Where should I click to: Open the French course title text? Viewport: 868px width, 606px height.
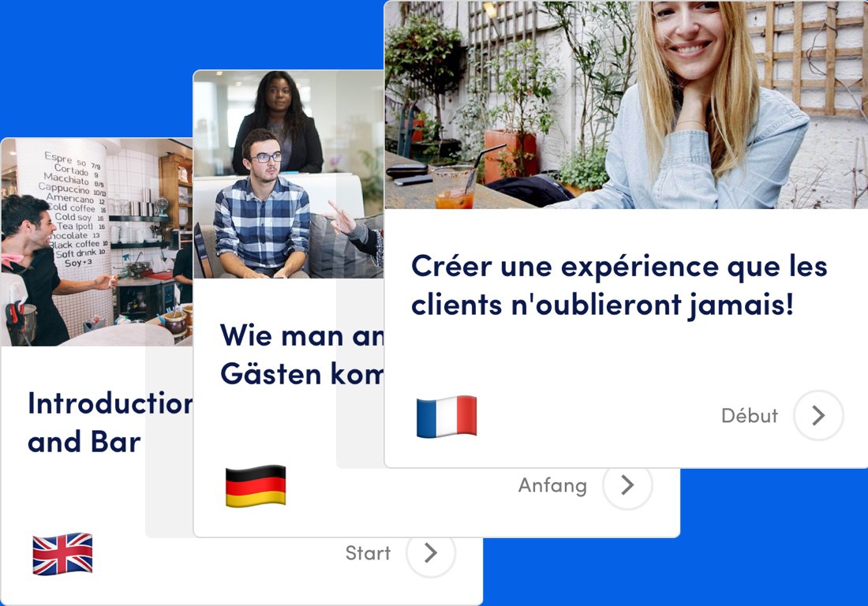(x=619, y=286)
